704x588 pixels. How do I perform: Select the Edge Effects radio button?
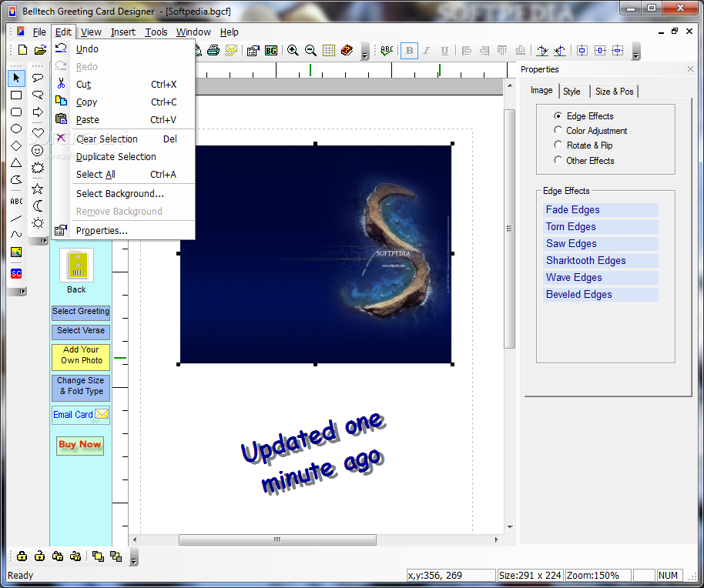(558, 116)
